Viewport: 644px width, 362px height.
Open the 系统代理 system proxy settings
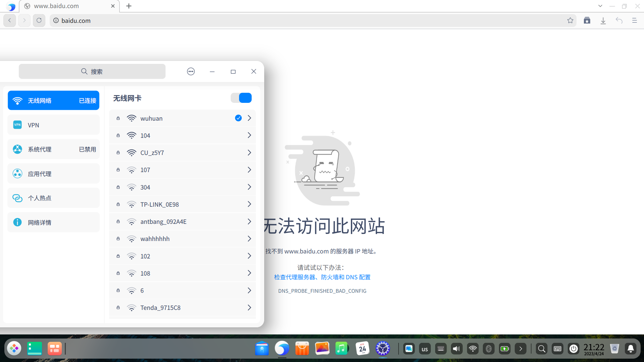click(x=53, y=149)
